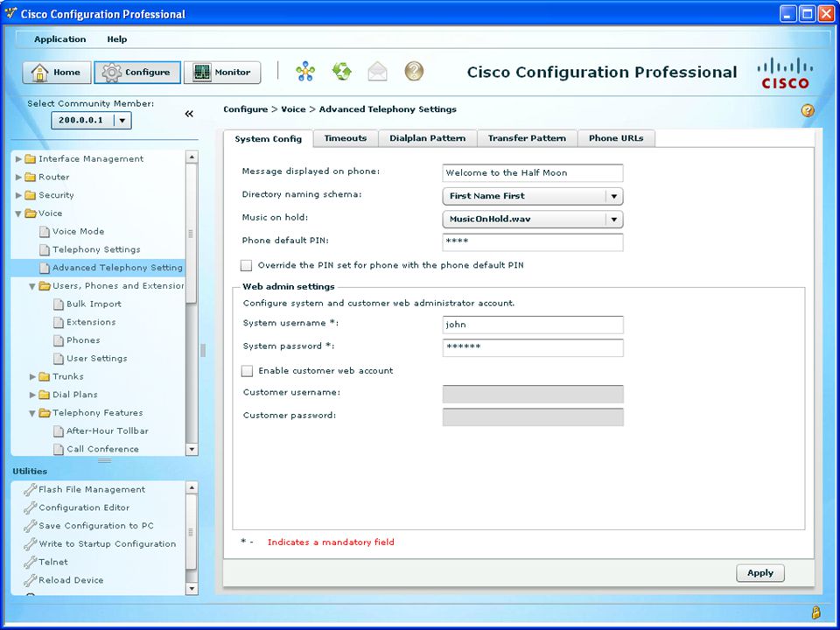Switch to the Transfer Pattern tab
This screenshot has height=630, width=840.
pyautogui.click(x=527, y=138)
